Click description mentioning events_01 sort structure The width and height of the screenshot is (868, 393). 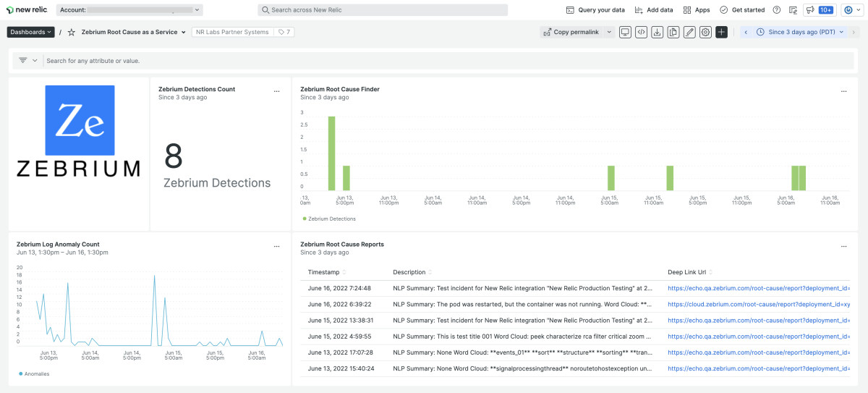tap(523, 352)
